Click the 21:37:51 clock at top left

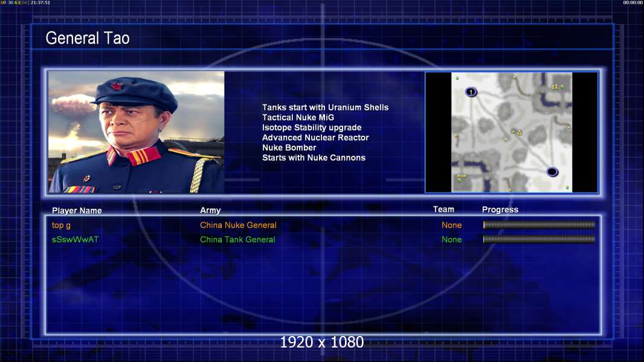click(40, 2)
